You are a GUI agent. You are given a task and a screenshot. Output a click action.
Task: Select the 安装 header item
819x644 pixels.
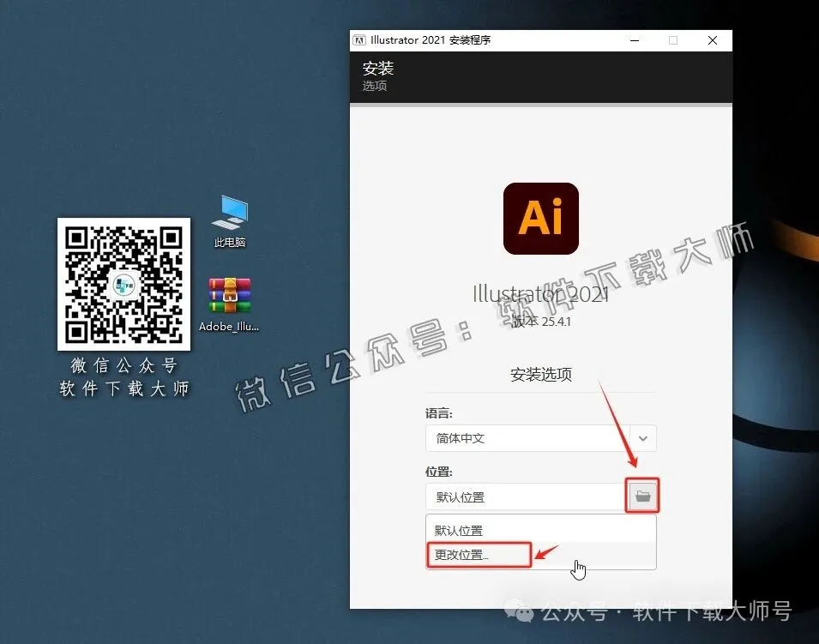point(377,69)
